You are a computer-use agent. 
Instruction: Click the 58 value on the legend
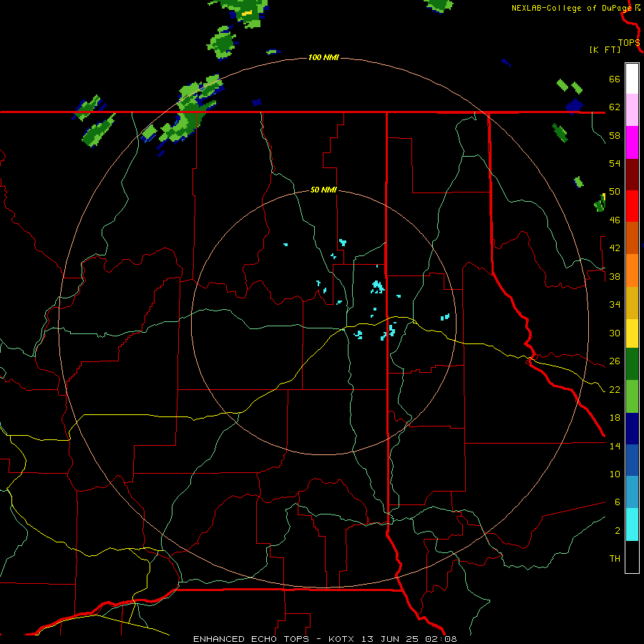(x=615, y=135)
